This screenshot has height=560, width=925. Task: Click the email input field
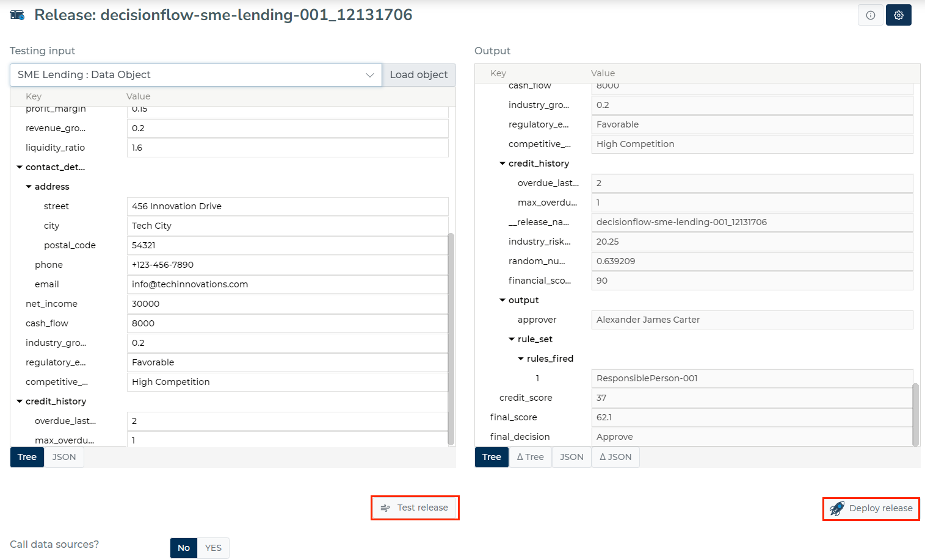[288, 284]
